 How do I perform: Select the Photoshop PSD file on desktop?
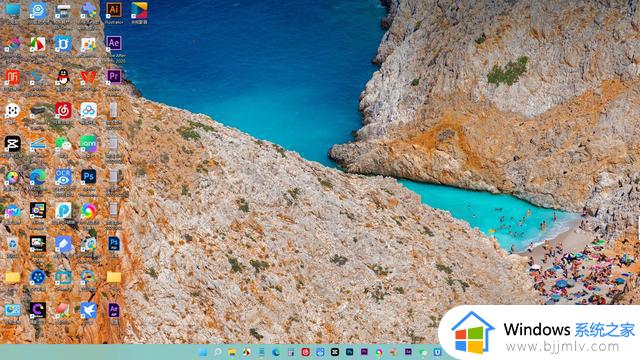[113, 244]
